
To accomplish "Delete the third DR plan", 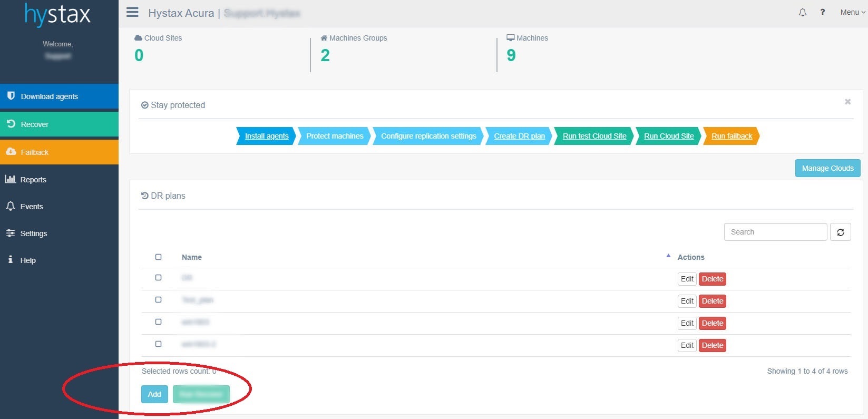I will click(x=713, y=323).
